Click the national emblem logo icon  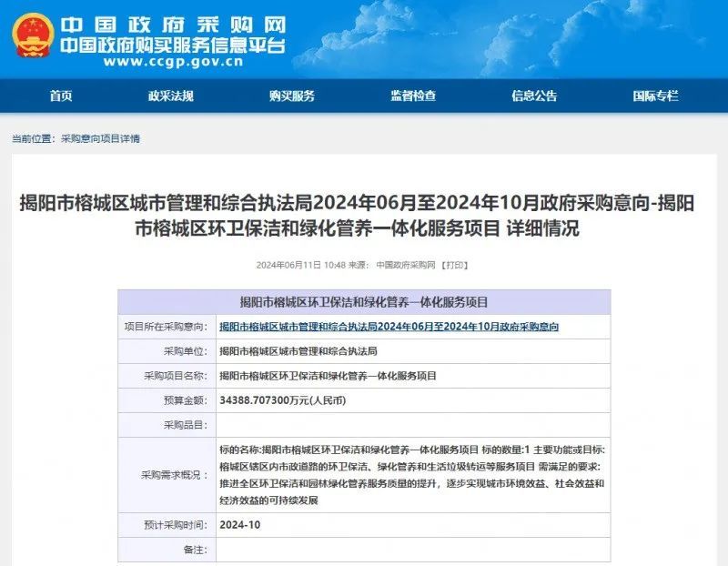(x=33, y=35)
